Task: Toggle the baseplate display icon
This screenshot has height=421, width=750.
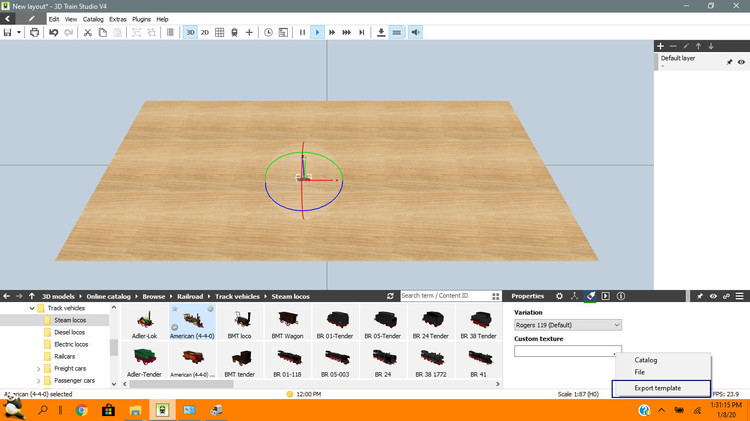Action: (x=397, y=33)
